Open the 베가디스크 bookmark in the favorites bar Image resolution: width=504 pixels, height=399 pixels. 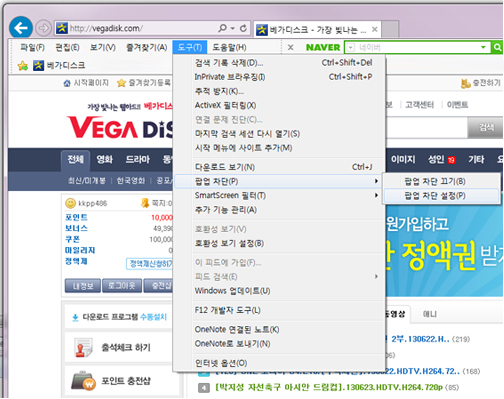tap(59, 65)
